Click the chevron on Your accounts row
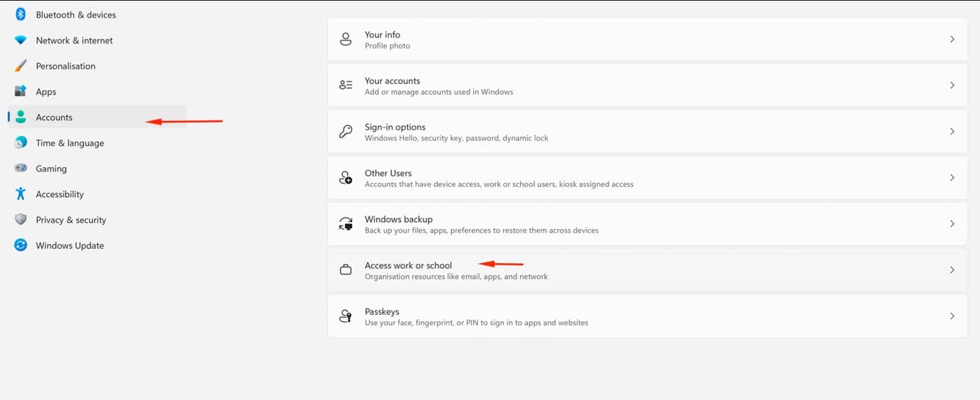Screen dimensions: 980x400 (952, 85)
